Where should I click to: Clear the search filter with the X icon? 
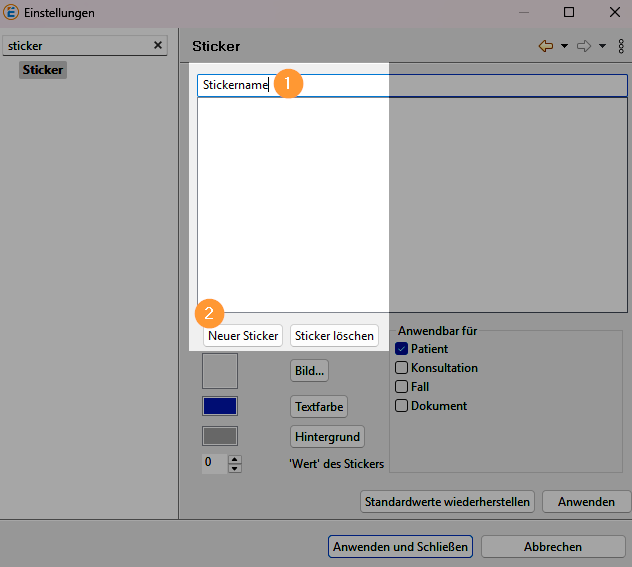157,46
